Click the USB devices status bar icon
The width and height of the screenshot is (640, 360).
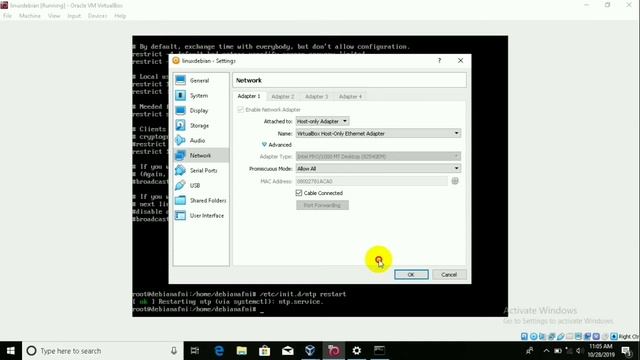point(560,336)
